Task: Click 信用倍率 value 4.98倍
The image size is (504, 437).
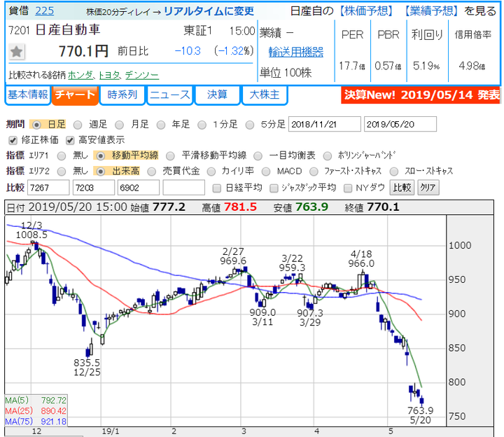Action: coord(472,67)
